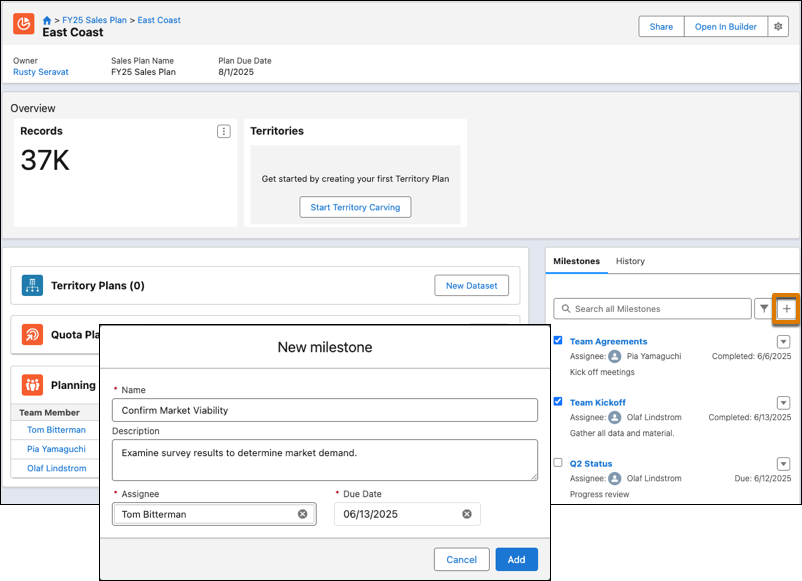Open the Q2 Status row actions dropdown

point(783,464)
